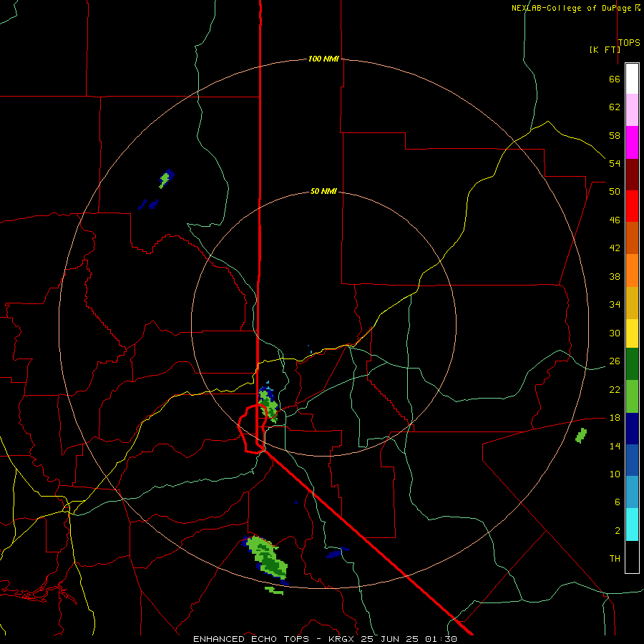
Task: Pick the magenta swatch in the color scale
Action: coord(632,142)
